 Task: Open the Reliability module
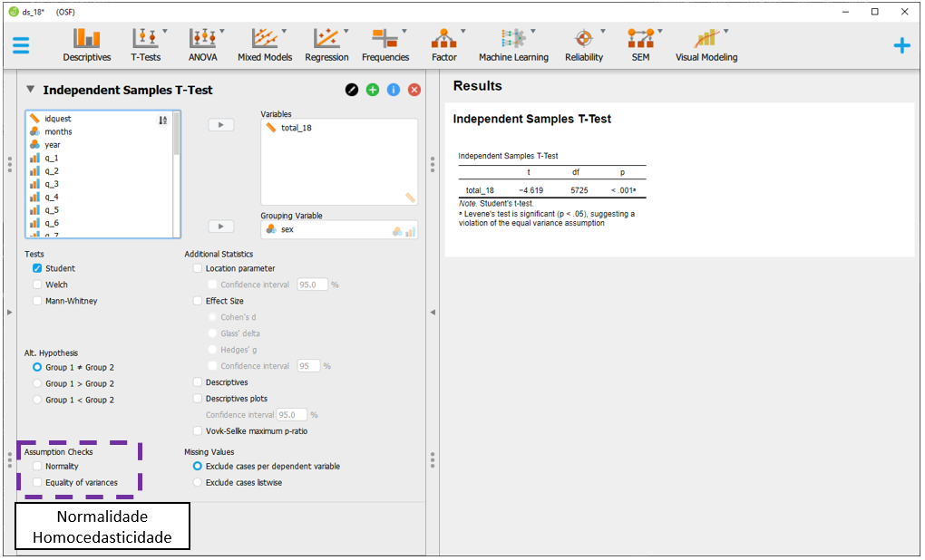point(583,45)
